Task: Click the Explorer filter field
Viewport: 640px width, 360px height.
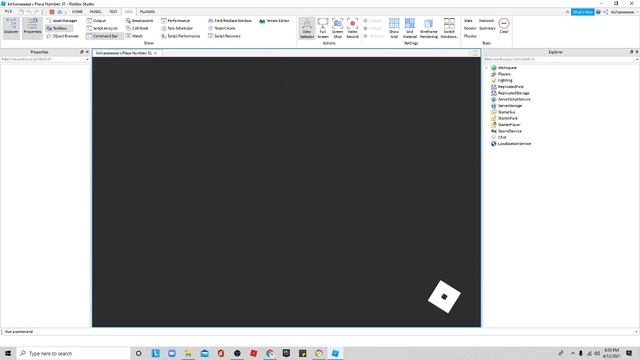Action: pos(561,59)
